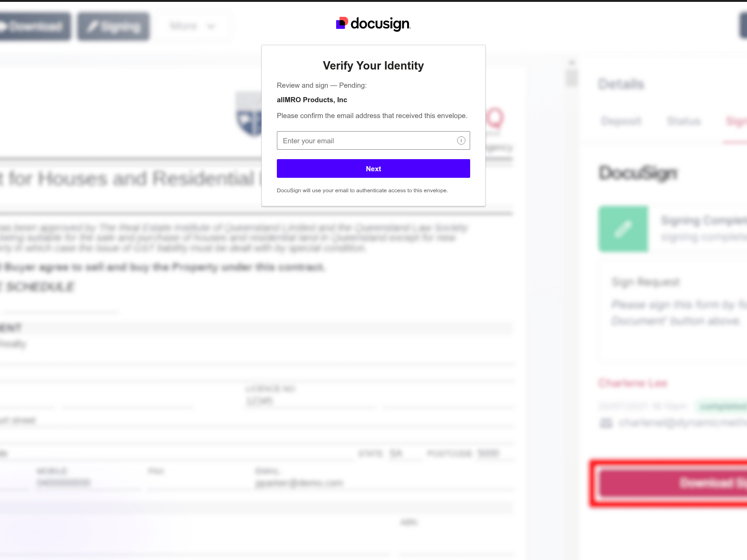747x560 pixels.
Task: Click the 'DocuSign will use your email' note
Action: (362, 190)
